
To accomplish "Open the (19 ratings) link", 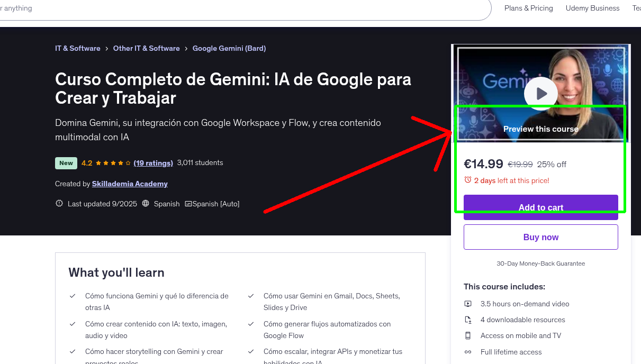I will [x=153, y=163].
